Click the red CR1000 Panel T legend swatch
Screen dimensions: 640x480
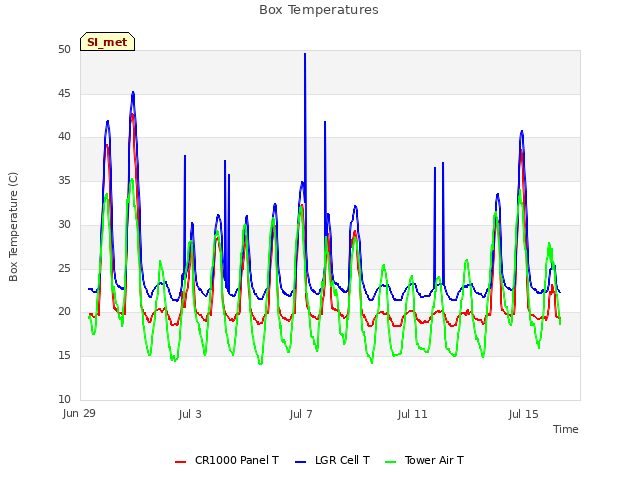click(x=180, y=462)
